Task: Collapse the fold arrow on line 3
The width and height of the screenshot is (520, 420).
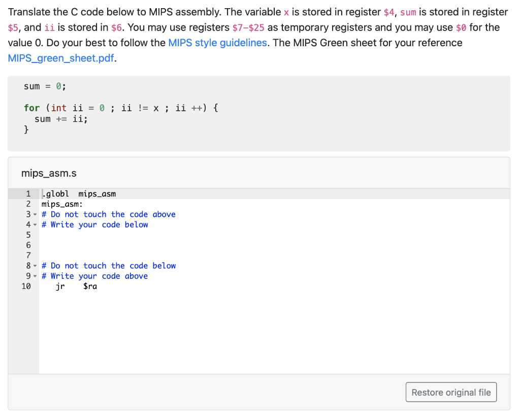Action: (x=35, y=214)
